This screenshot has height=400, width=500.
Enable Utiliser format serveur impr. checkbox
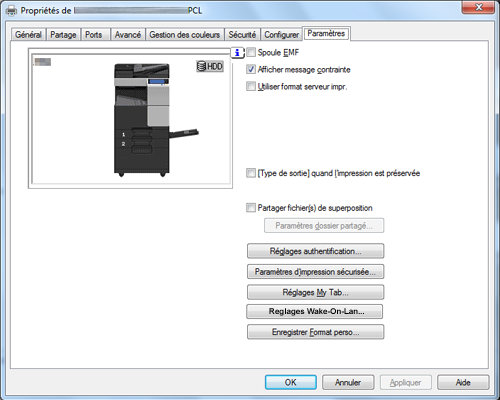(x=251, y=86)
